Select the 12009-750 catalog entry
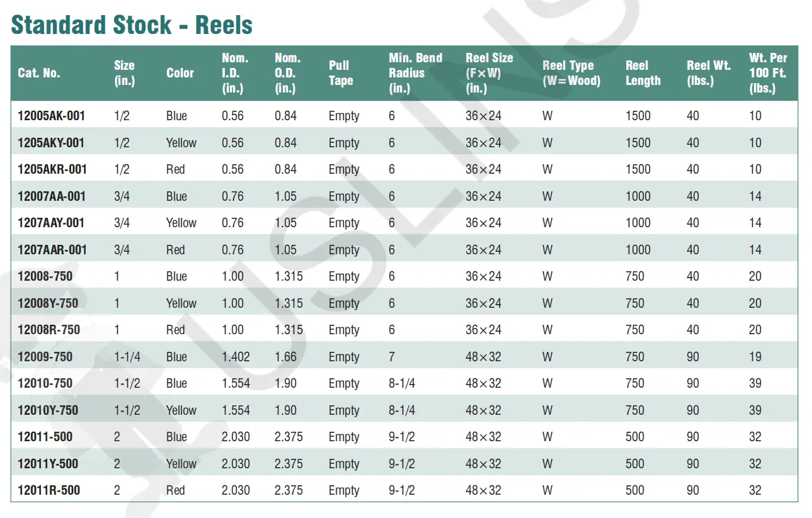 (45, 357)
